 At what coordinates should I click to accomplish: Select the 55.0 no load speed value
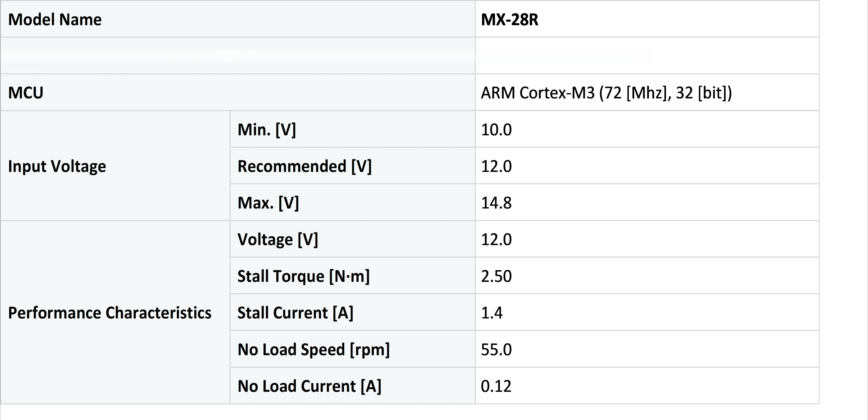click(496, 349)
